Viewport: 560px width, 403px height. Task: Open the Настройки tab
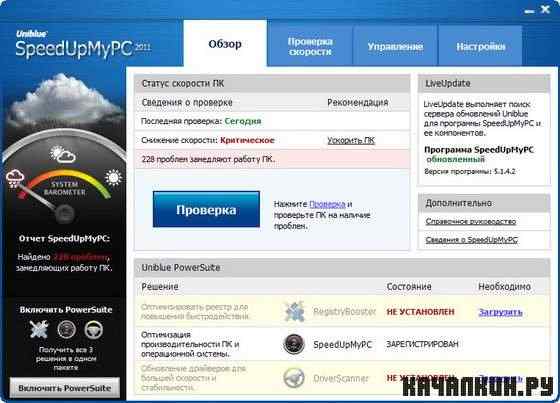click(x=480, y=46)
